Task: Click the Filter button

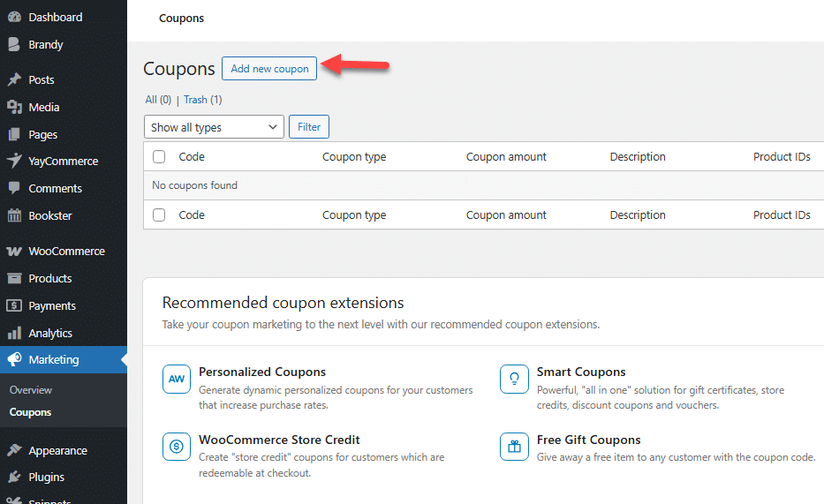Action: (309, 126)
